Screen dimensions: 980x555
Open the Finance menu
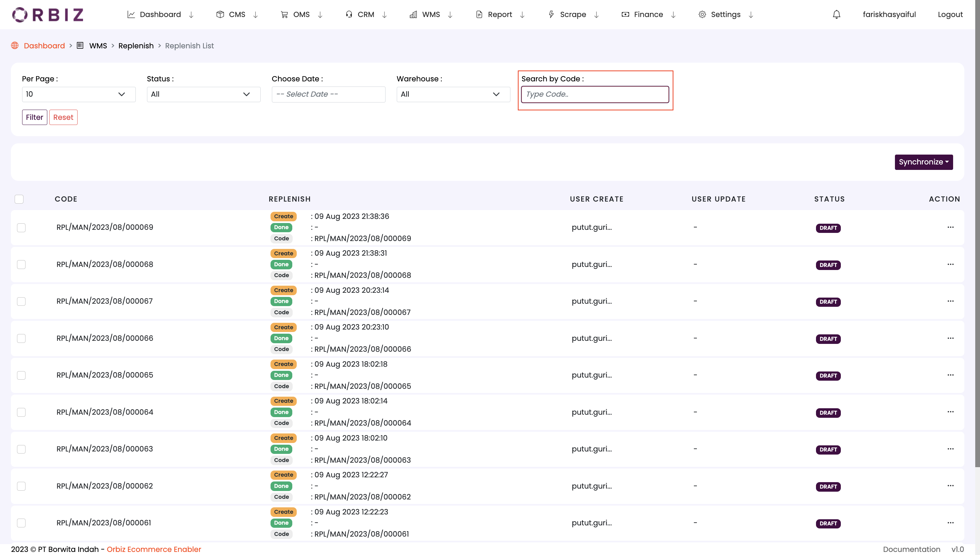coord(648,15)
